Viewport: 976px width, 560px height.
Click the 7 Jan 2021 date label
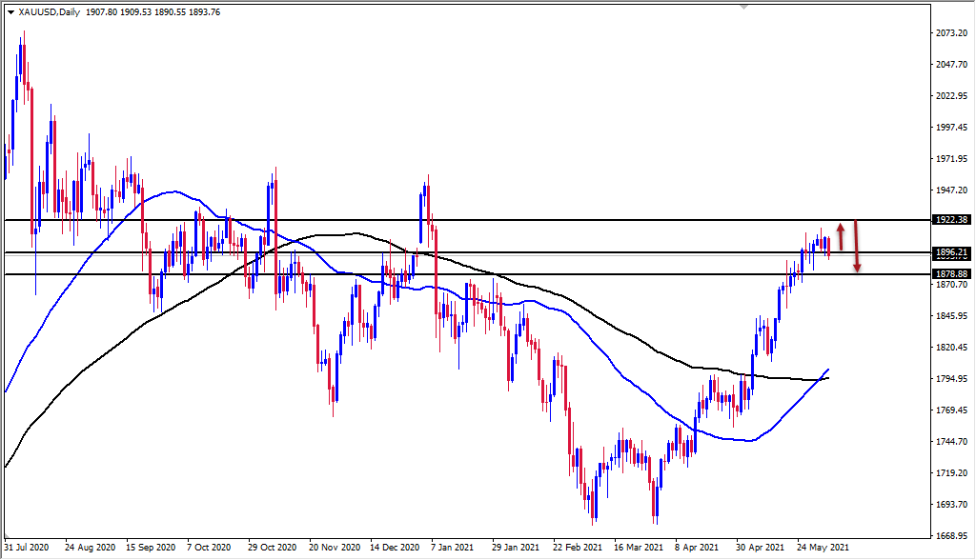452,548
